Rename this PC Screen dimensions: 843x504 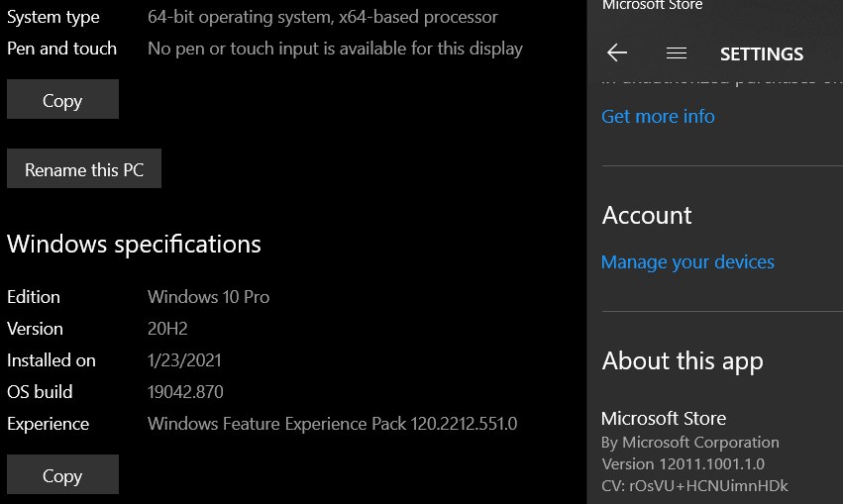click(84, 168)
